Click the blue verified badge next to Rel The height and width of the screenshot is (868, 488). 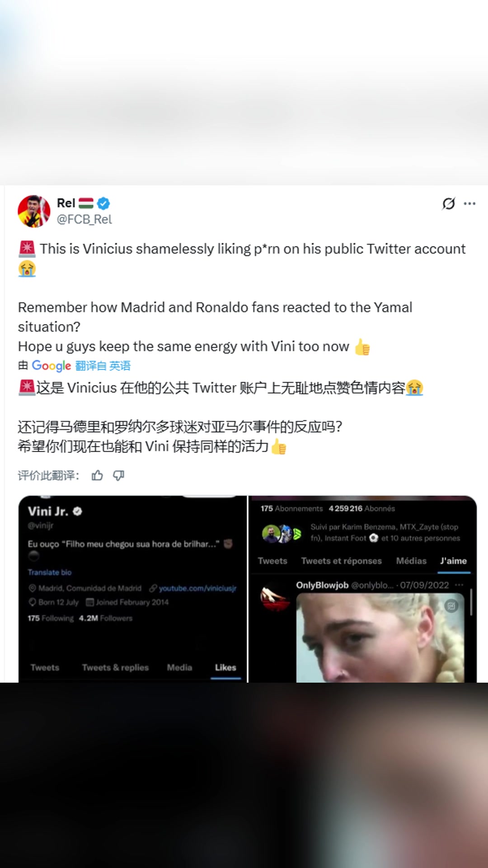point(103,203)
